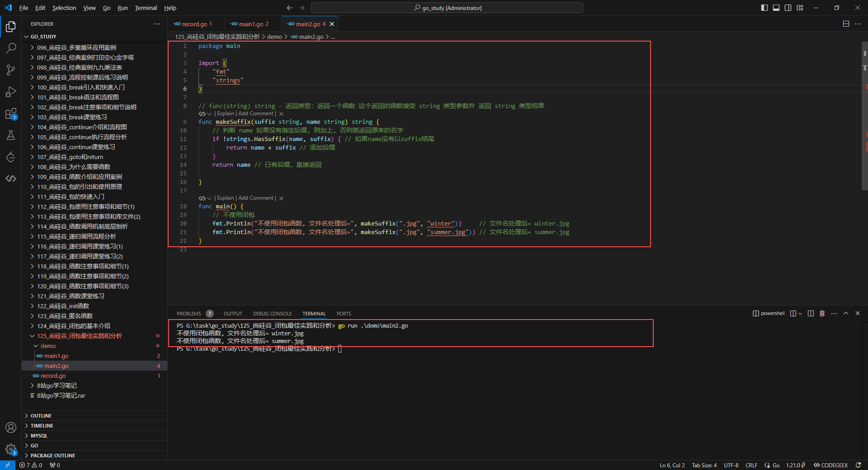Select the Go language mode indicator

(776, 465)
